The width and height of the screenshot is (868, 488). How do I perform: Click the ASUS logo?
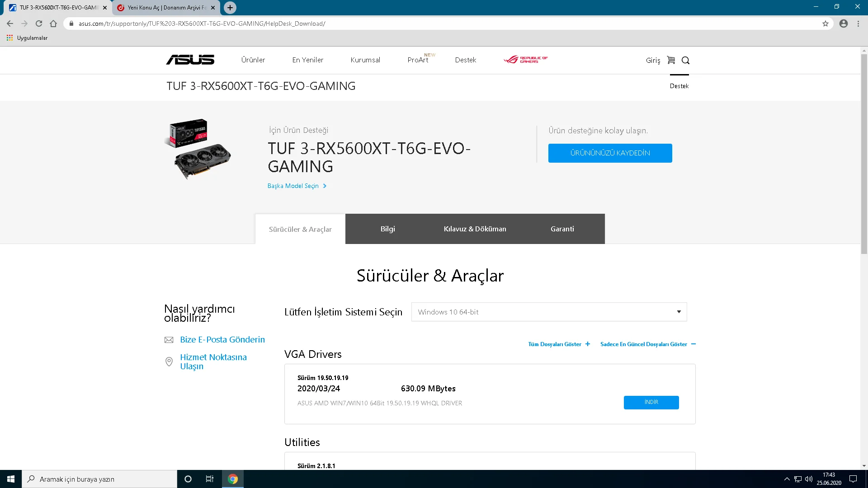pyautogui.click(x=190, y=60)
